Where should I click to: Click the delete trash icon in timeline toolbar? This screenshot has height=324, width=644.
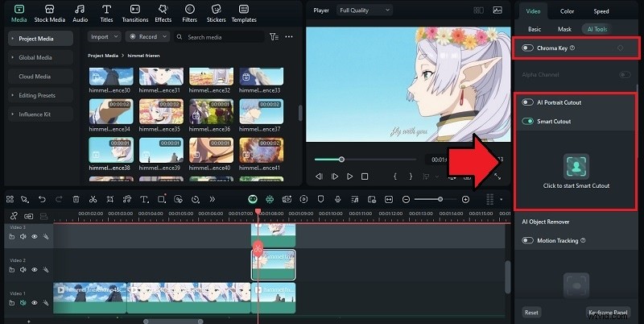tap(76, 199)
